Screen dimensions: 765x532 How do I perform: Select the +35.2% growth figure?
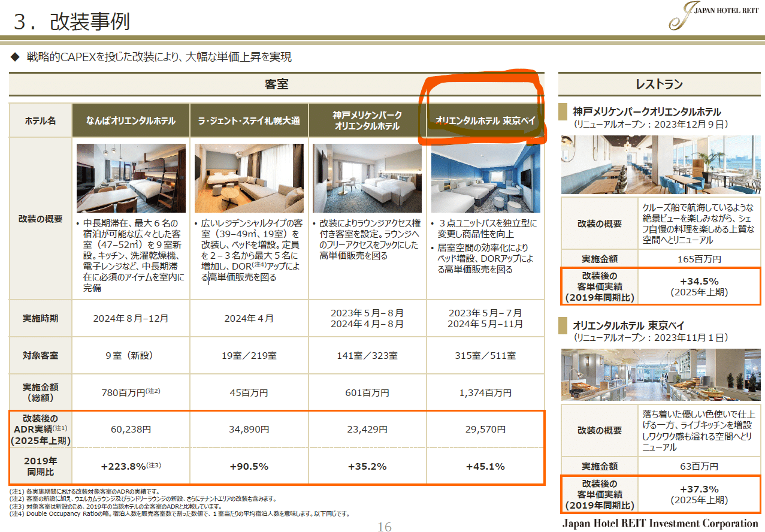pyautogui.click(x=367, y=466)
